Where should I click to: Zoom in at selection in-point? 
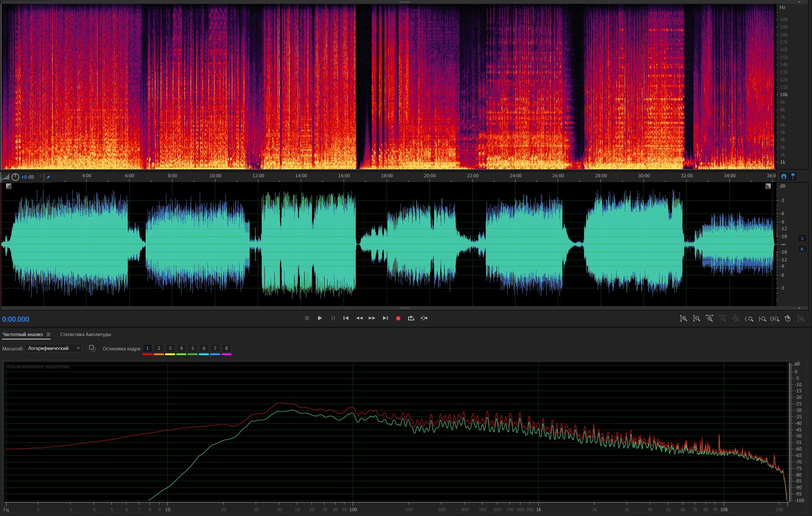click(x=749, y=319)
